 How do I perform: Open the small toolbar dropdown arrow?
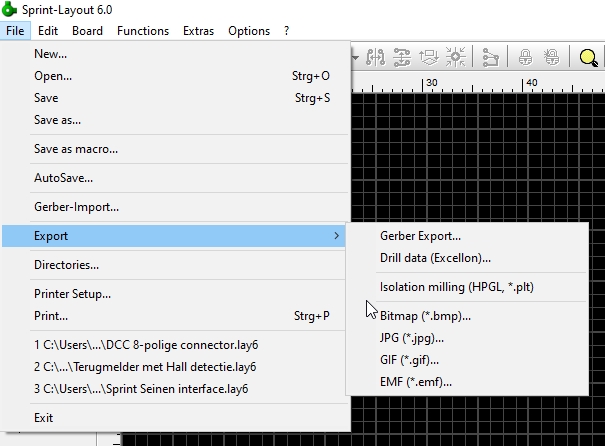(355, 57)
